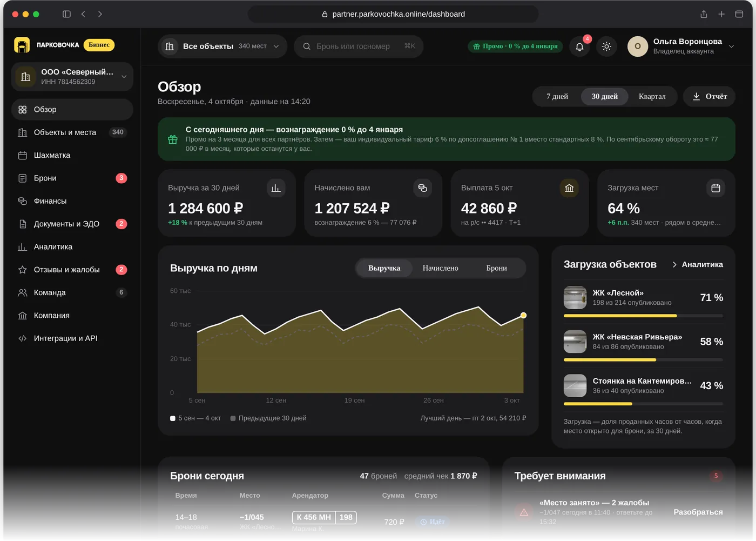Expand ООО «Северный…» company switcher

point(72,77)
